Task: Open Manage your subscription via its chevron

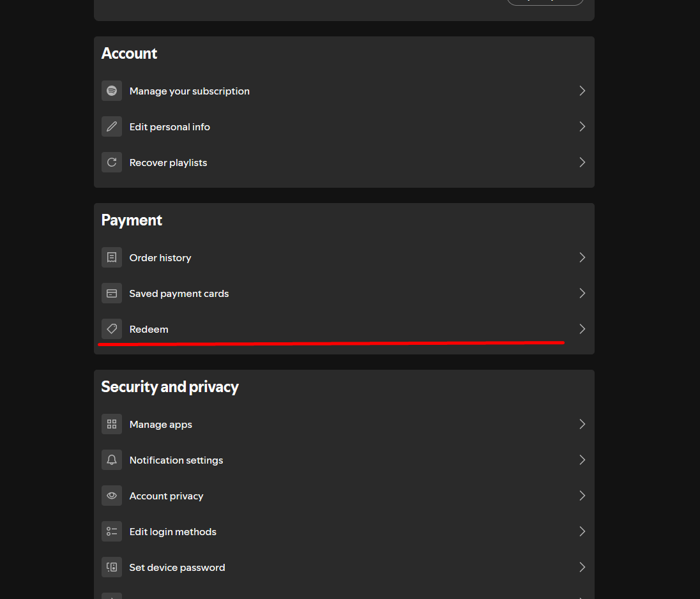Action: click(582, 91)
